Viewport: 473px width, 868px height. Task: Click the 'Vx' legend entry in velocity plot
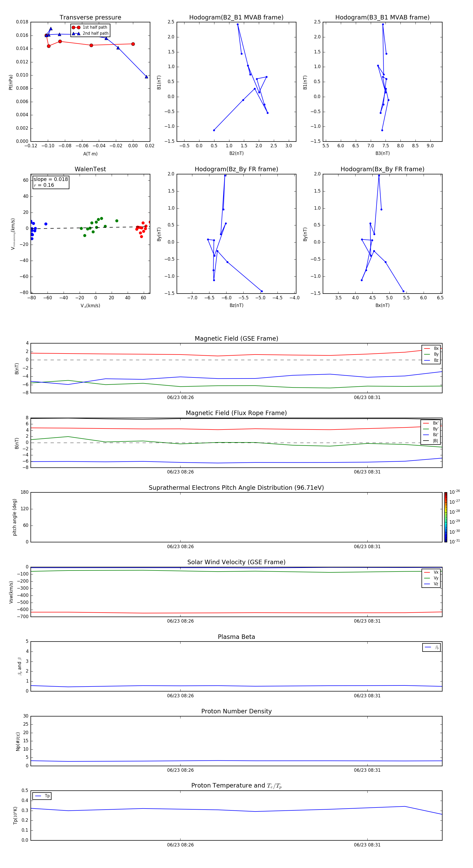coord(431,572)
